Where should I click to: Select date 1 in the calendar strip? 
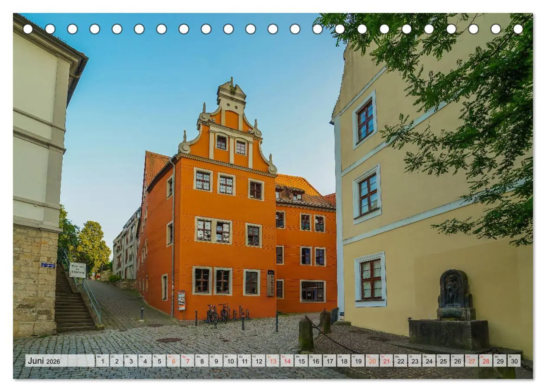pos(102,361)
